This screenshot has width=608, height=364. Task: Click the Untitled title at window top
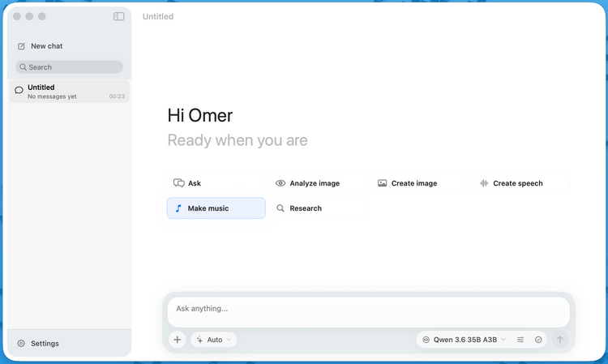tap(158, 17)
